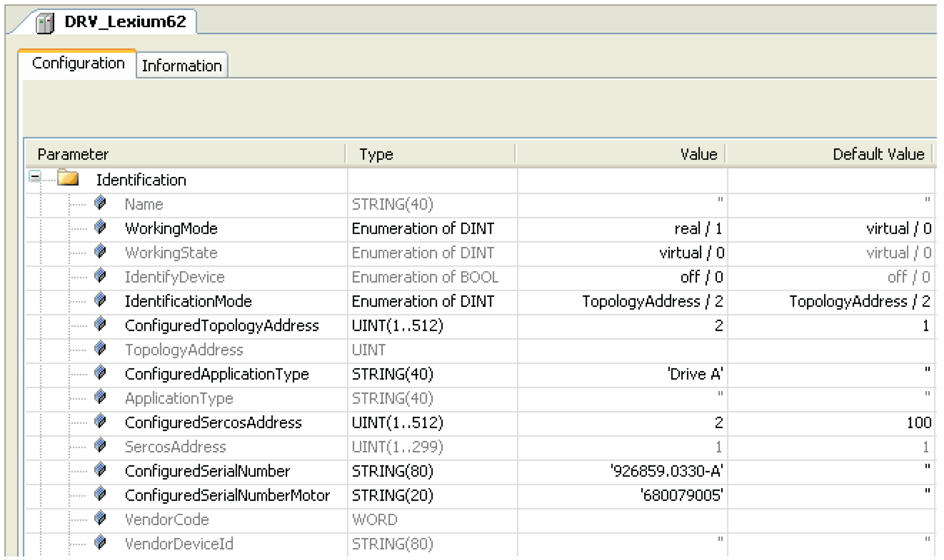Click the parameter icon next to WorkingMode
944x560 pixels.
[x=100, y=227]
